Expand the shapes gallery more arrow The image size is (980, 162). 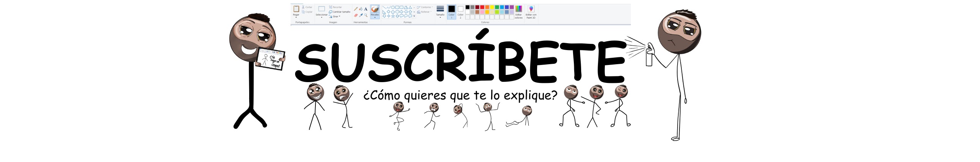click(x=414, y=16)
